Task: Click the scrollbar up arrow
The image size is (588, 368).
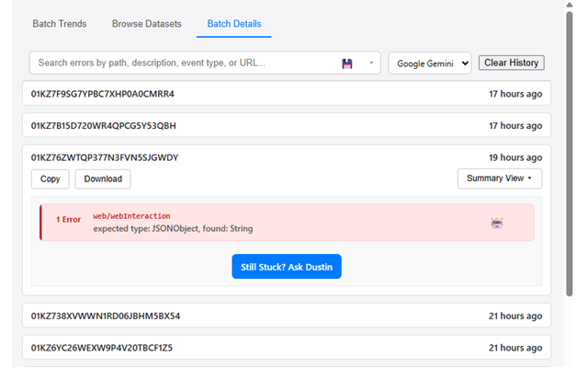Action: [x=570, y=5]
